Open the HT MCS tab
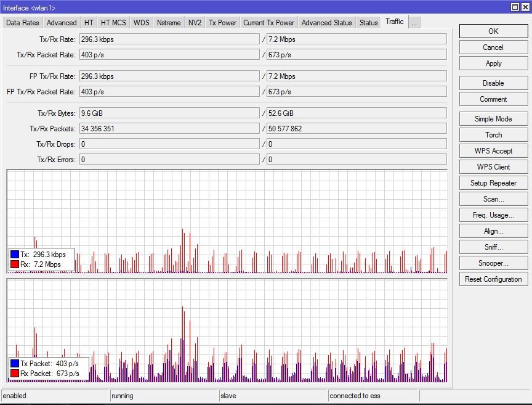Viewport: 532px width, 405px height. coord(113,23)
